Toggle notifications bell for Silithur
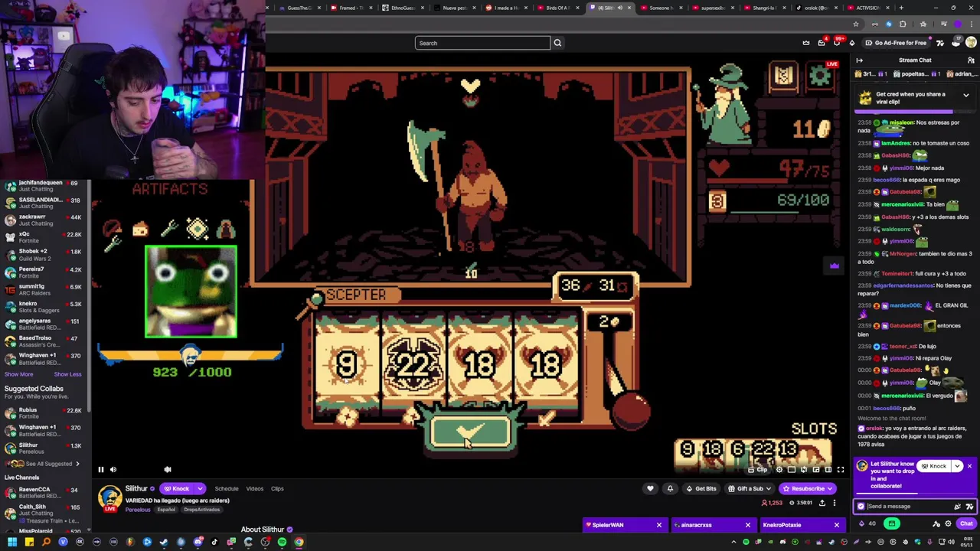This screenshot has width=980, height=551. pyautogui.click(x=670, y=488)
